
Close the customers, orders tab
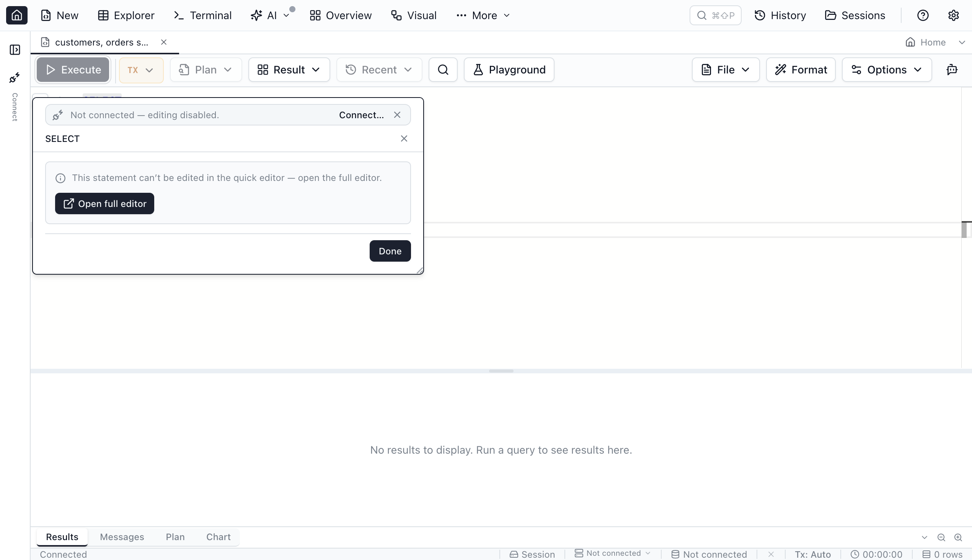pos(163,42)
